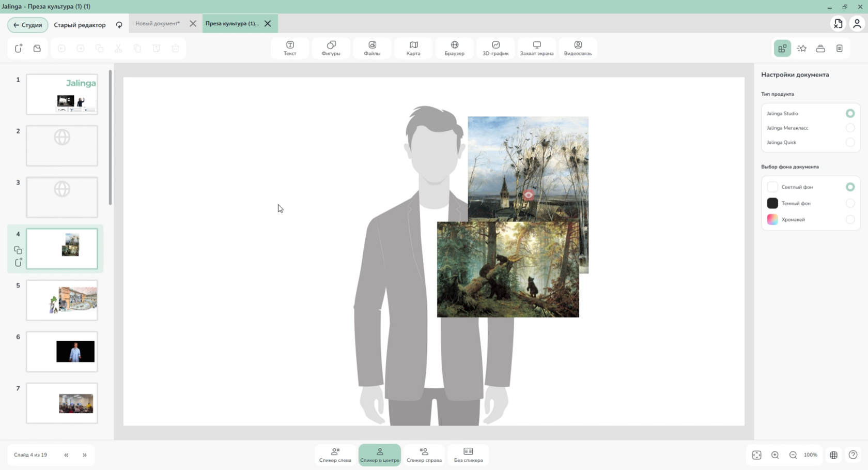Click the undo arrow icon
Screen dimensions: 868x470
pos(61,48)
